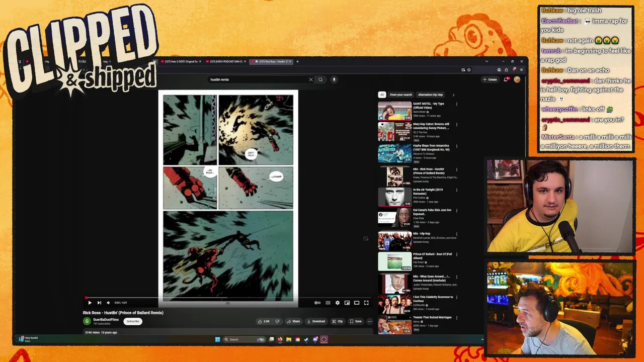
Task: Open GuerillaDustFilms channel avatar
Action: click(x=87, y=321)
